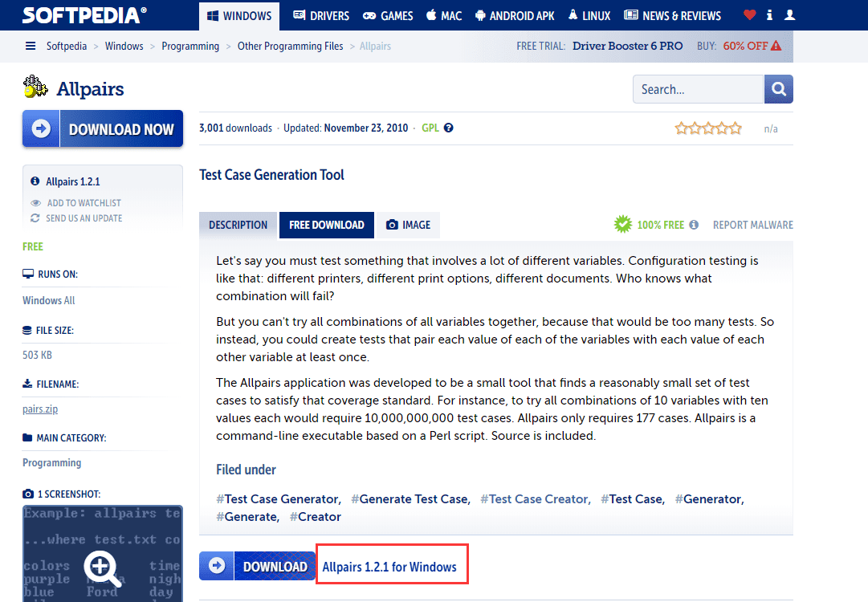This screenshot has width=868, height=602.
Task: Open the Android APK section
Action: click(x=515, y=16)
